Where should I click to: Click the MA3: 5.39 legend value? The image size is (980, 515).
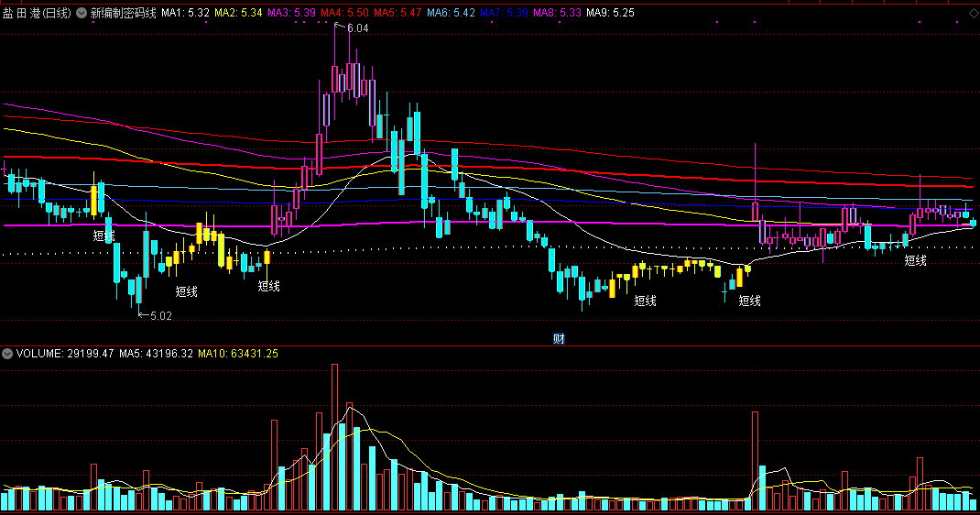point(292,13)
